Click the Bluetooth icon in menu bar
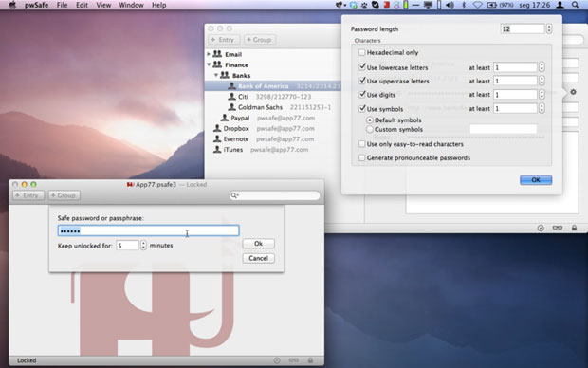 point(464,5)
